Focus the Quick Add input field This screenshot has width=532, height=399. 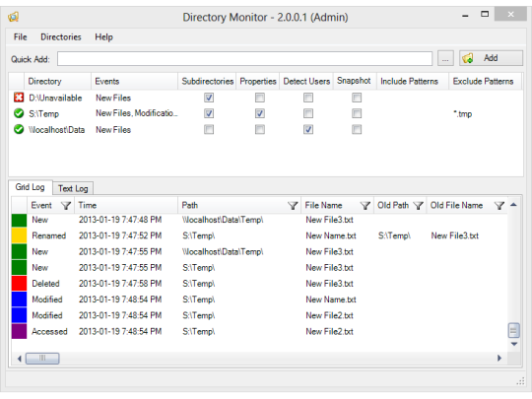pyautogui.click(x=244, y=58)
